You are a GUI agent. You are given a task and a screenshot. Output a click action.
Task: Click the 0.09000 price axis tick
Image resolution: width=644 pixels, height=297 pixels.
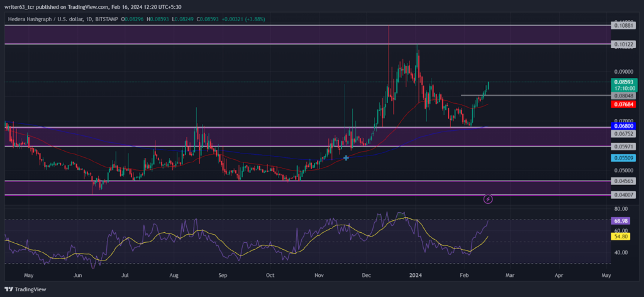coord(623,71)
